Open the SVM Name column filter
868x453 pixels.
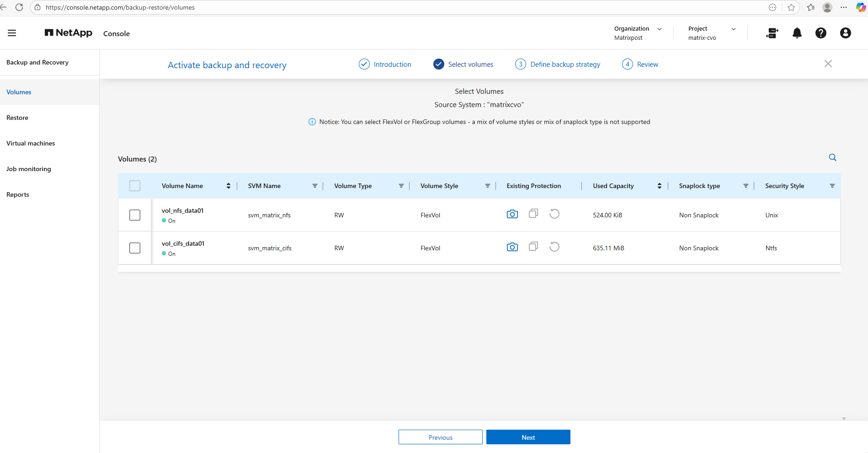pyautogui.click(x=314, y=186)
